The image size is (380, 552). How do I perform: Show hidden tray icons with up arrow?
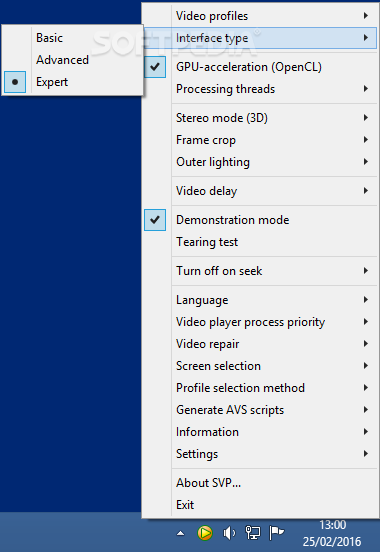coord(180,533)
